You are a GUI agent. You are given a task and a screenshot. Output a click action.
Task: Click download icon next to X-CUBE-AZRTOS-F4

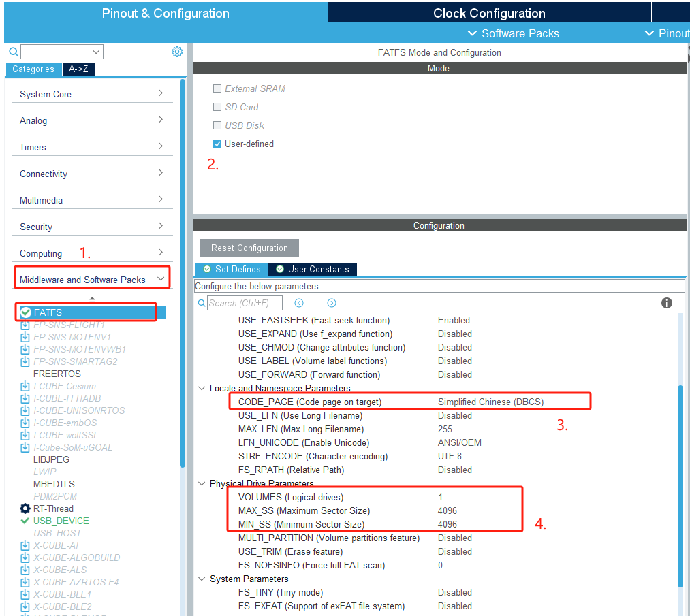[25, 582]
